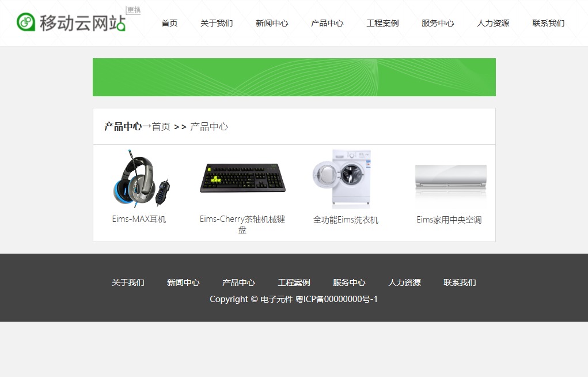The width and height of the screenshot is (588, 377).
Task: Click the Eims-MAX耳机 product title
Action: click(139, 220)
